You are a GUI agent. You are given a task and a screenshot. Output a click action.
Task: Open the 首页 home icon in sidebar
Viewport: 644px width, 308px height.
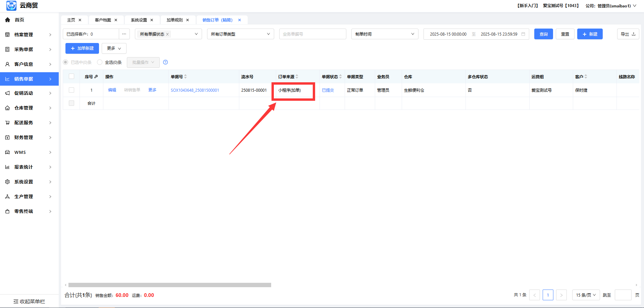click(7, 20)
